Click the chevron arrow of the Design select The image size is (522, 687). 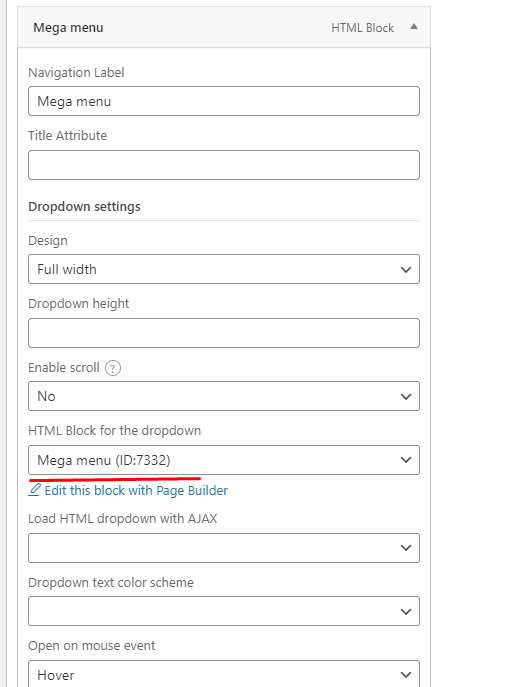coord(406,269)
